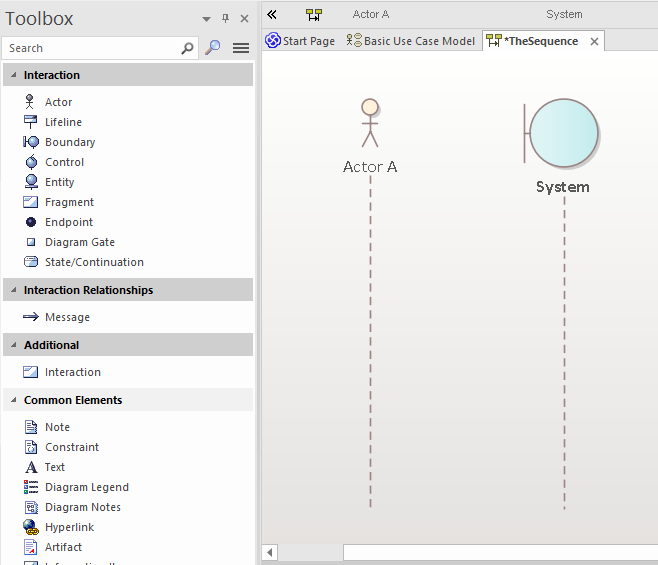Collapse the Common Elements section
Screen dimensions: 658x565
(12, 400)
